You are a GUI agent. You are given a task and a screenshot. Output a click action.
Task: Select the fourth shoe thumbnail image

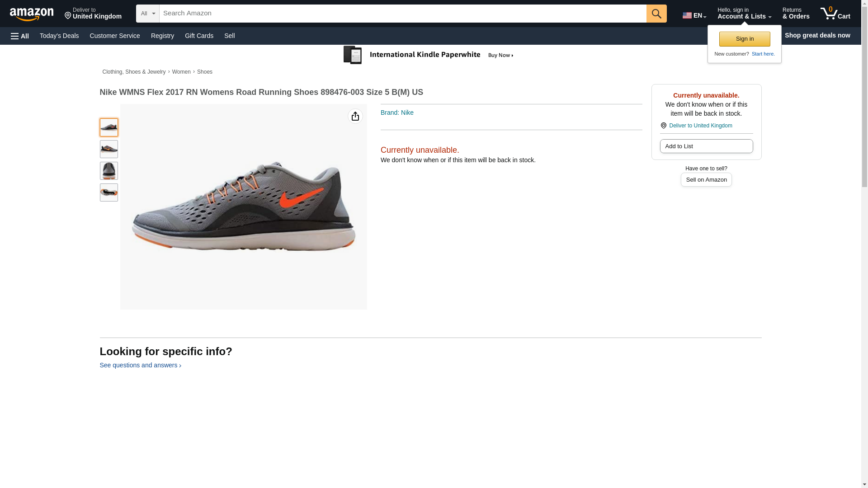108,192
